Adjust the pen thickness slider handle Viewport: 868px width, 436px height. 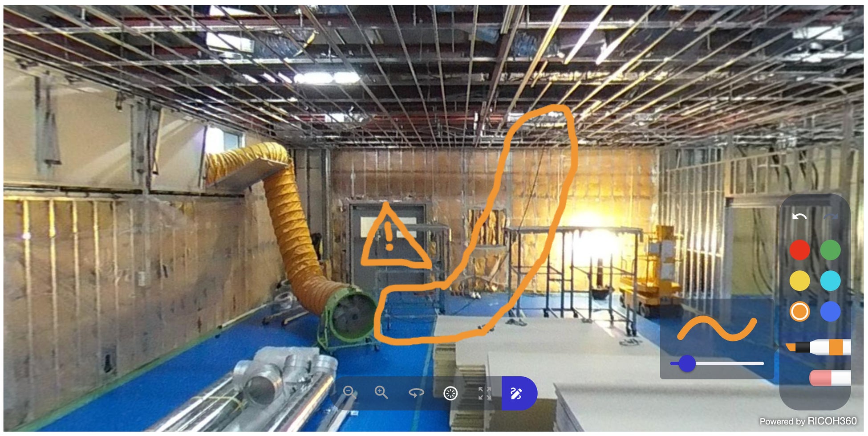click(687, 363)
